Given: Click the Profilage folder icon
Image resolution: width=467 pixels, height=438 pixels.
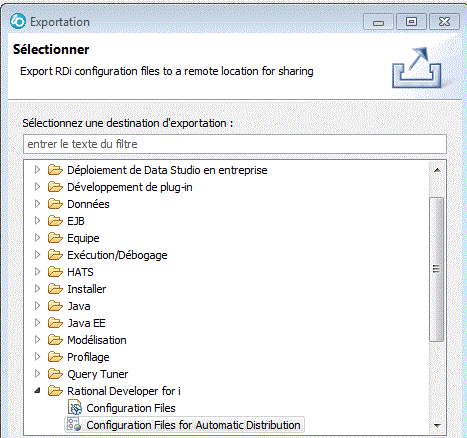Looking at the screenshot, I should (55, 357).
